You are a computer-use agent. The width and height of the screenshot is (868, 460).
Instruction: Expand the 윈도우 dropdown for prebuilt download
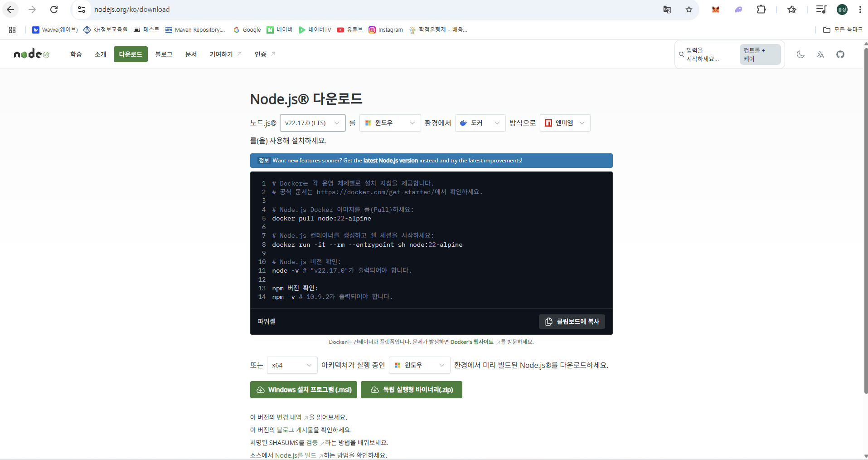click(x=419, y=365)
